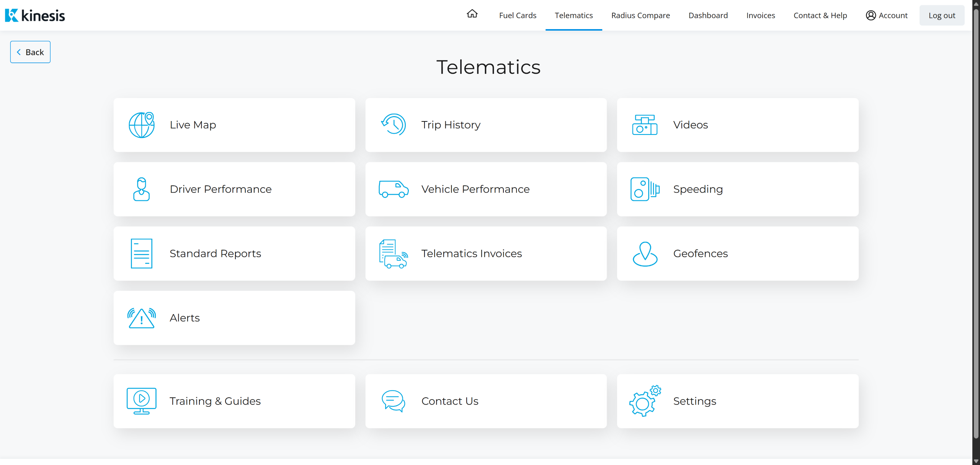Open Invoices from the navigation bar
980x465 pixels.
pyautogui.click(x=760, y=15)
